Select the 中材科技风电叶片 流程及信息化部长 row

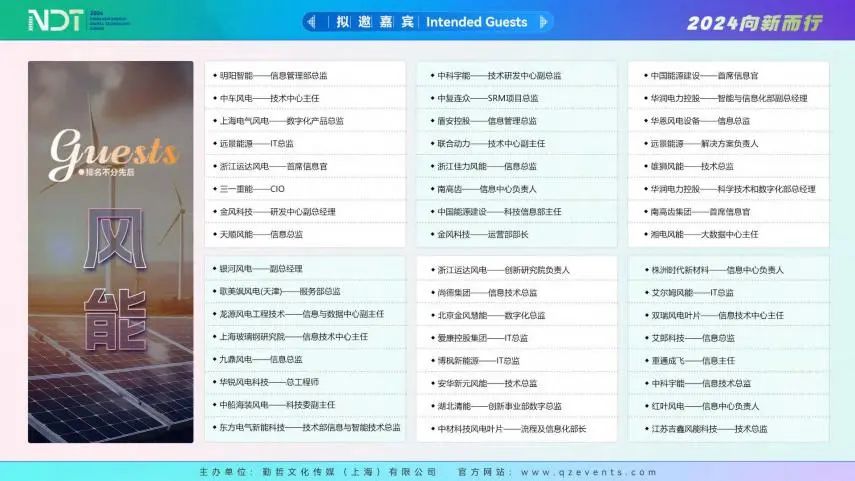[517, 429]
